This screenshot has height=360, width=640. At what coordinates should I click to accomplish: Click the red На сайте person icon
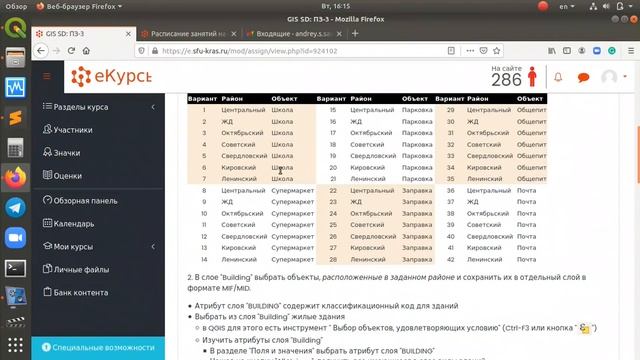tap(532, 76)
